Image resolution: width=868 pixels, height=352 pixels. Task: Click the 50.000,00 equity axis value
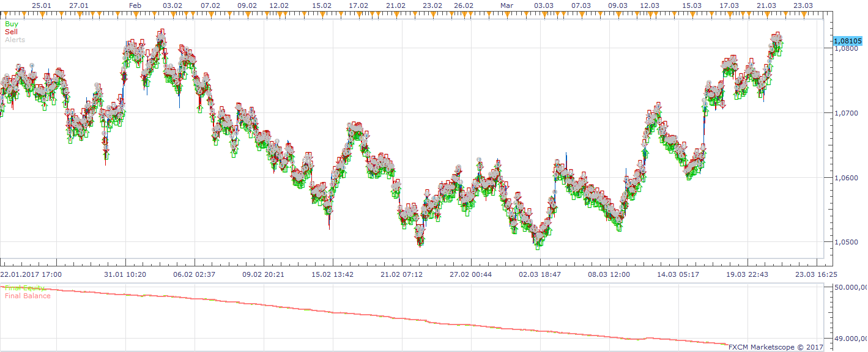(x=850, y=287)
